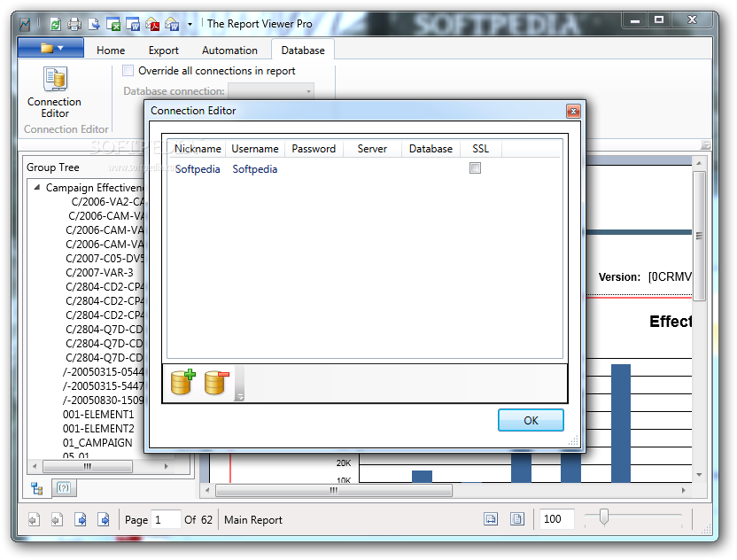Collapse the Campaign Effectiveness tree node
The height and width of the screenshot is (560, 737).
click(36, 187)
